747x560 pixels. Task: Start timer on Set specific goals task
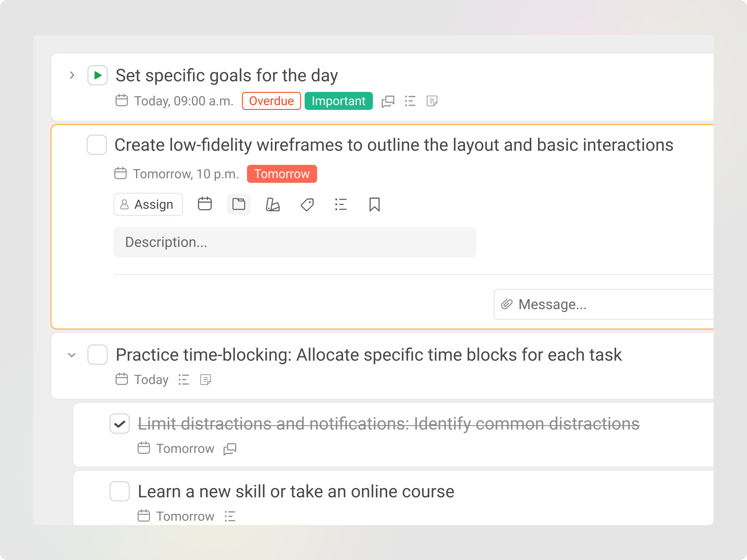[98, 75]
